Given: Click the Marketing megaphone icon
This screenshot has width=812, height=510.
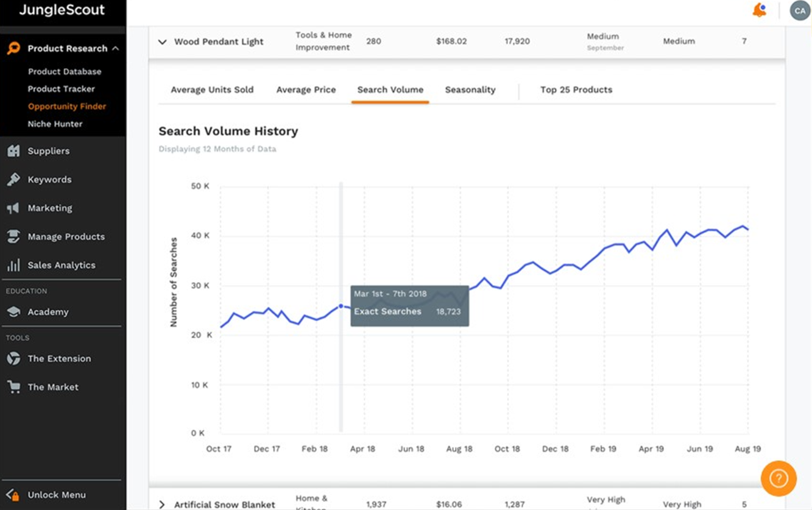Looking at the screenshot, I should pyautogui.click(x=13, y=208).
